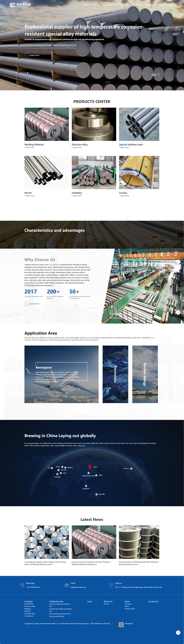Click the Scroll mouse icon
This screenshot has height=644, width=184.
(x=159, y=75)
